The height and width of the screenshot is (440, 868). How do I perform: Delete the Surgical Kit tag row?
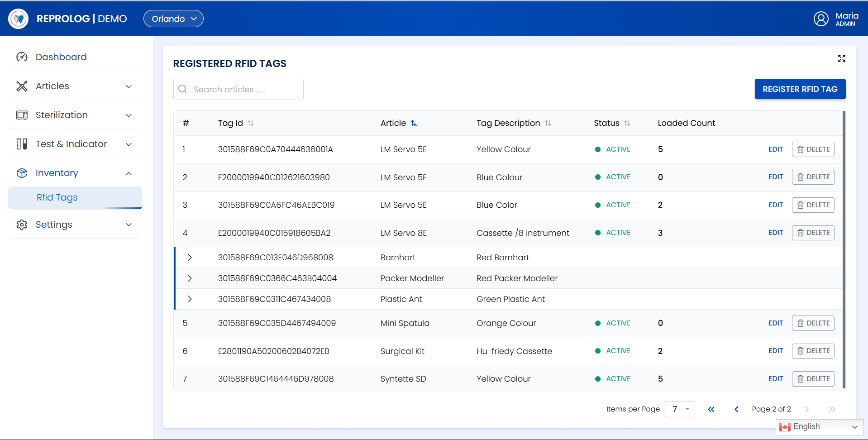[813, 351]
